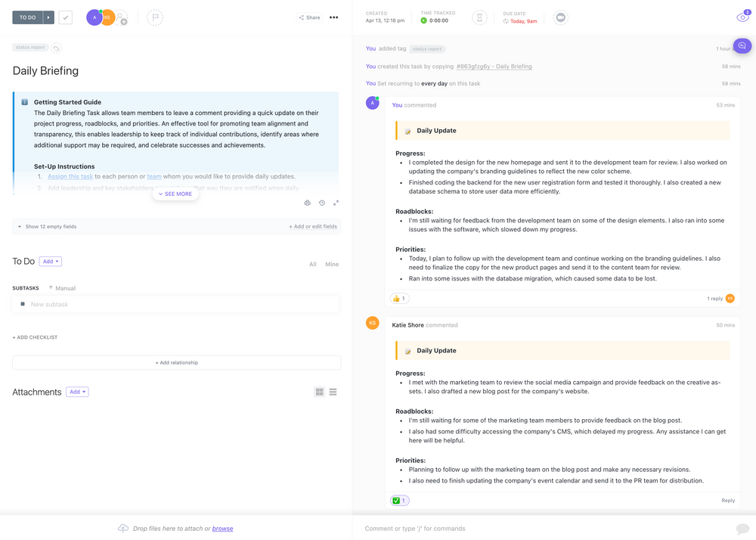Viewport: 756px width, 540px height.
Task: Open the three-dots task menu
Action: pyautogui.click(x=334, y=17)
